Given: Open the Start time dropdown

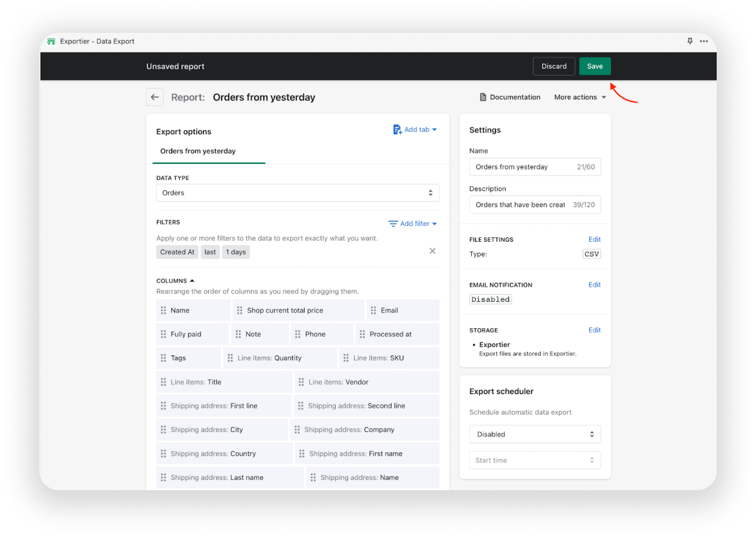Looking at the screenshot, I should pos(535,461).
